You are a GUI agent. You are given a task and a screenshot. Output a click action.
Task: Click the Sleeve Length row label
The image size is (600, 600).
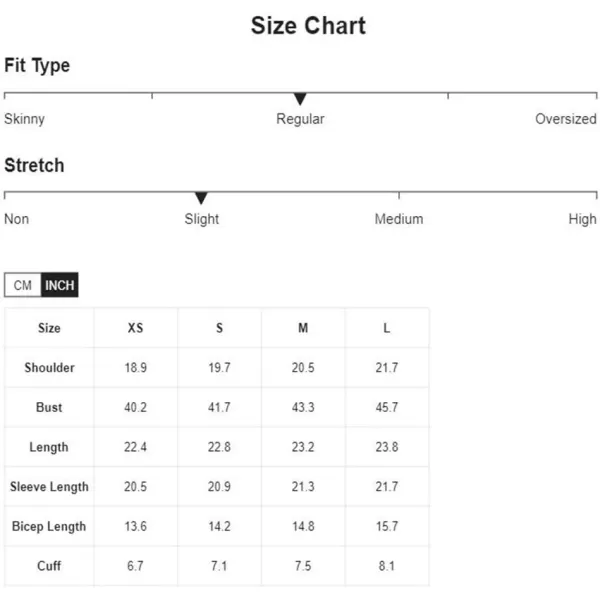coord(49,487)
